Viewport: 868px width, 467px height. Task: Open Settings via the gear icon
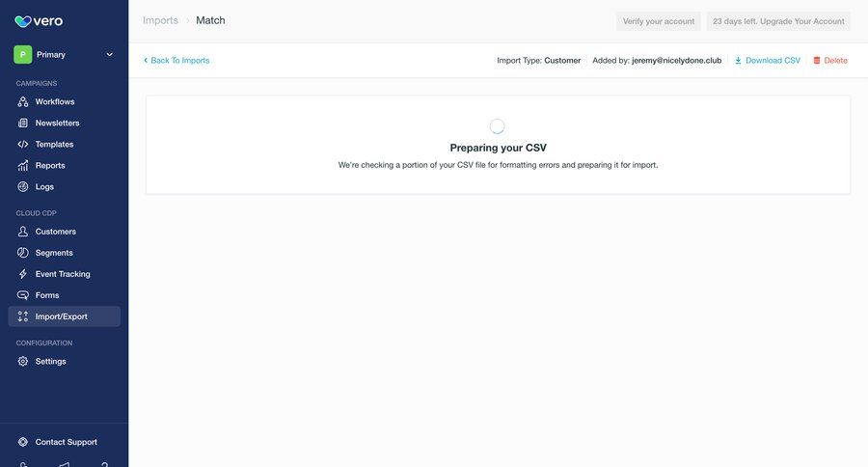(23, 361)
